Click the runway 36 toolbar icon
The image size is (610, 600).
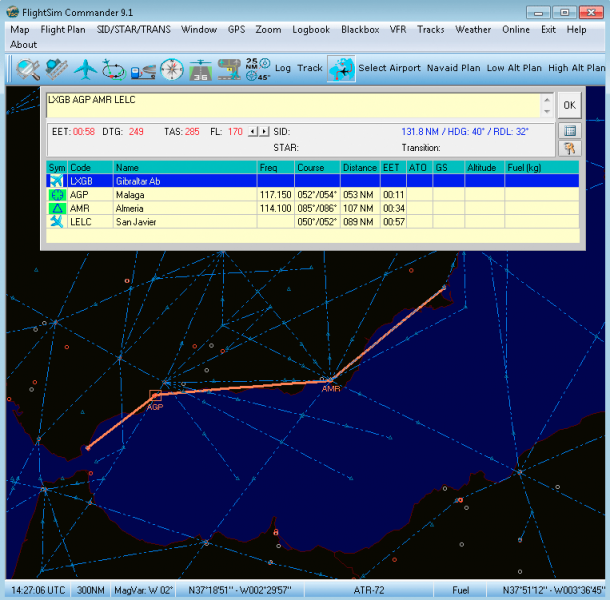click(x=201, y=69)
